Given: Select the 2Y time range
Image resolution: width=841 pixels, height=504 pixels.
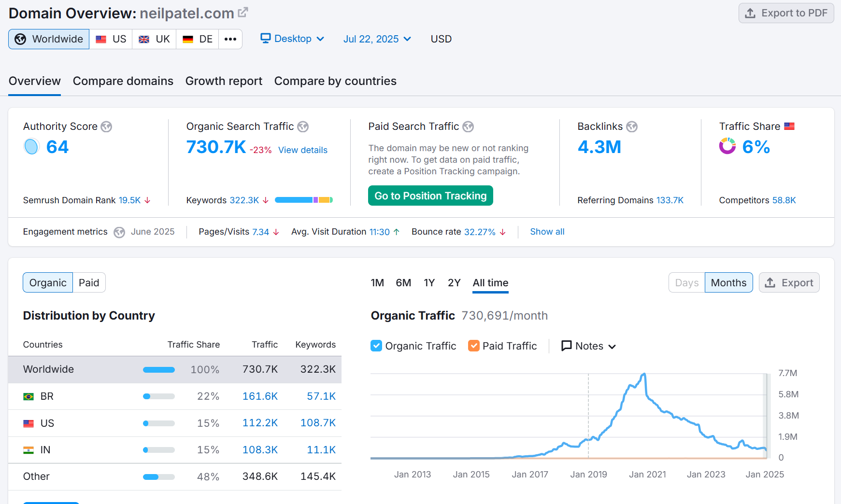Looking at the screenshot, I should coord(454,282).
